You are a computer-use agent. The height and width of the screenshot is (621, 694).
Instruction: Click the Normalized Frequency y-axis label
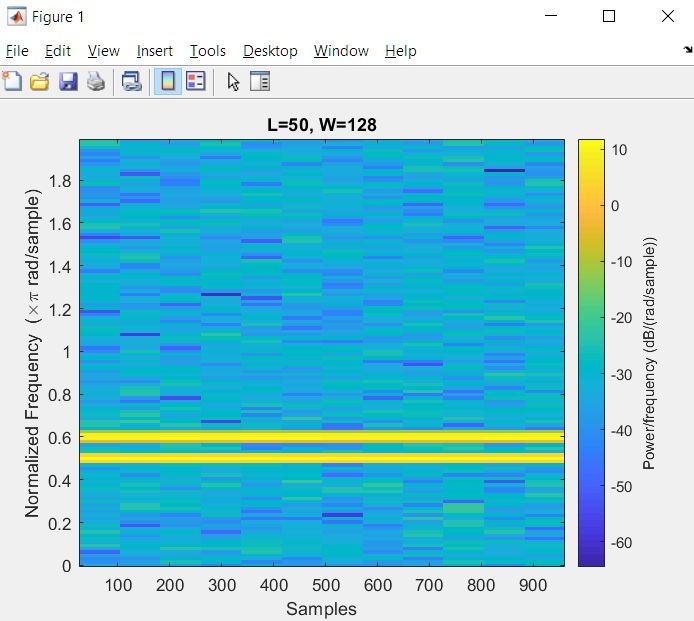pyautogui.click(x=33, y=353)
